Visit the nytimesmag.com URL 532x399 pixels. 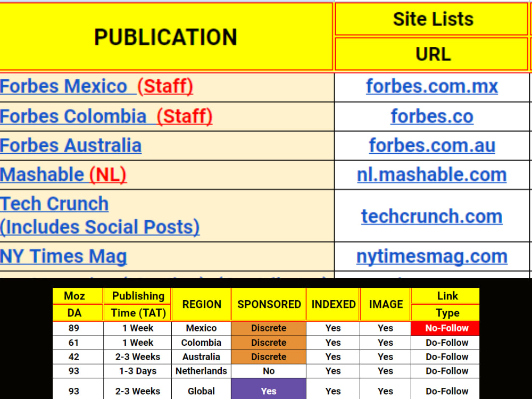432,256
